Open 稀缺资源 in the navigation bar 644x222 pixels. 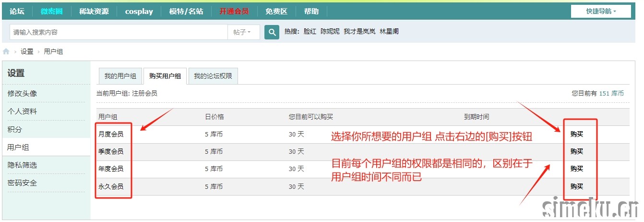[x=94, y=11]
